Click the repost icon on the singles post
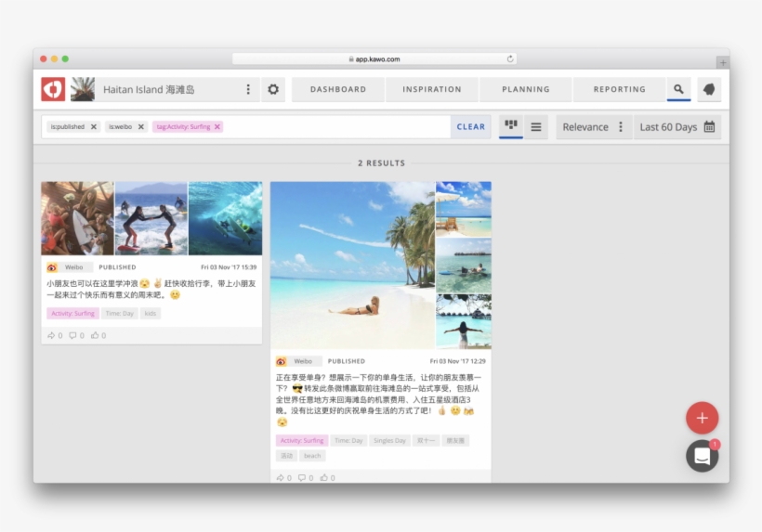The image size is (762, 532). (x=281, y=478)
